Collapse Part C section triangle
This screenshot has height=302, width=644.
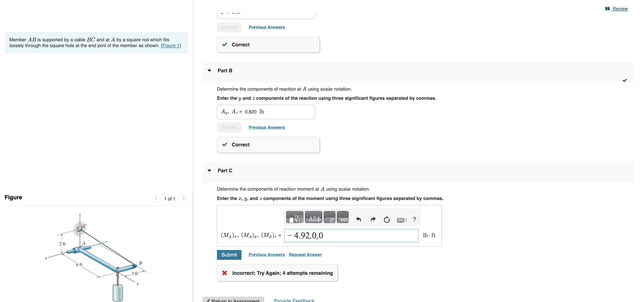click(x=210, y=171)
